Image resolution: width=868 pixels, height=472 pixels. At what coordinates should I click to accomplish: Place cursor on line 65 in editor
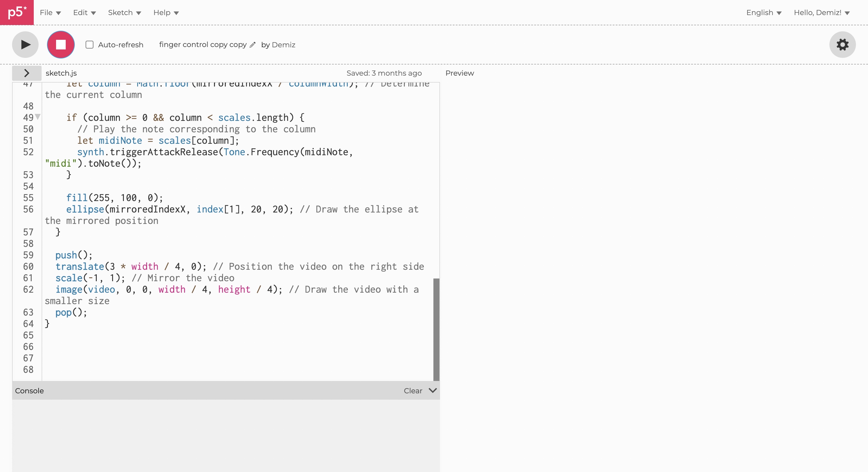click(135, 335)
